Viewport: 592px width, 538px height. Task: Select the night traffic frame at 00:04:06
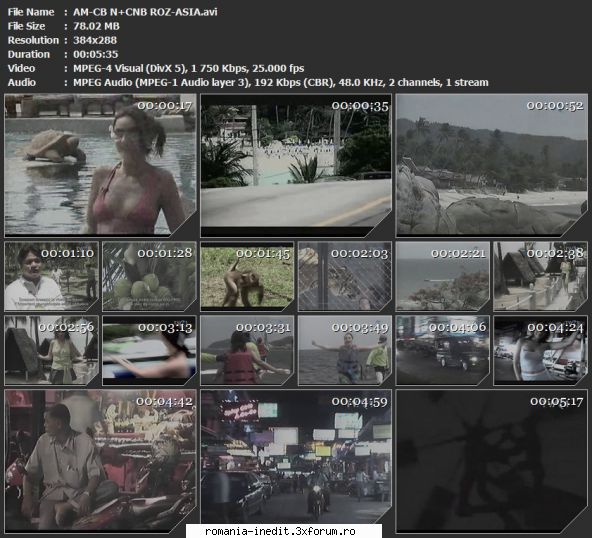pyautogui.click(x=443, y=350)
